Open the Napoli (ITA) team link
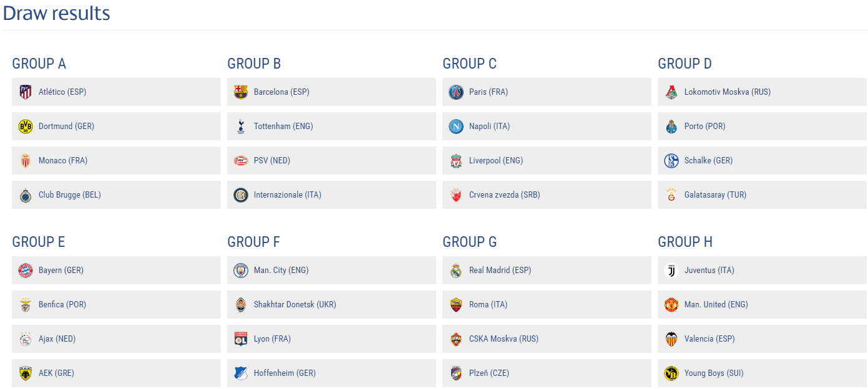 coord(489,127)
